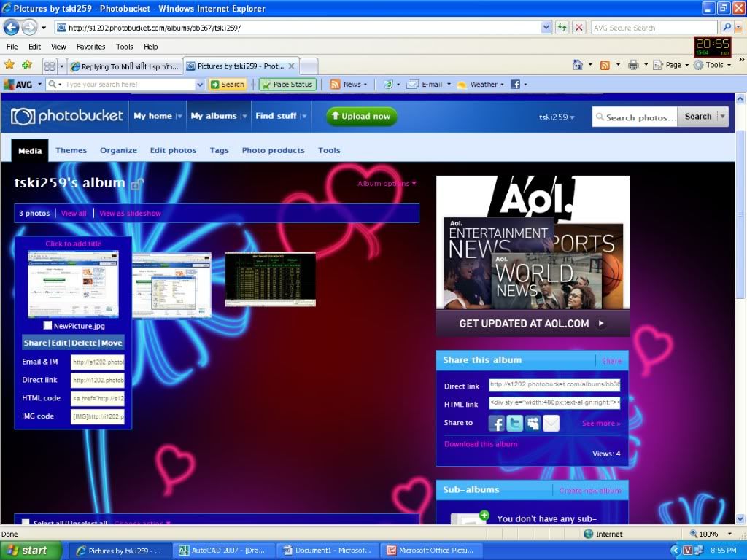Add to Favorites star-plus icon

(x=27, y=64)
